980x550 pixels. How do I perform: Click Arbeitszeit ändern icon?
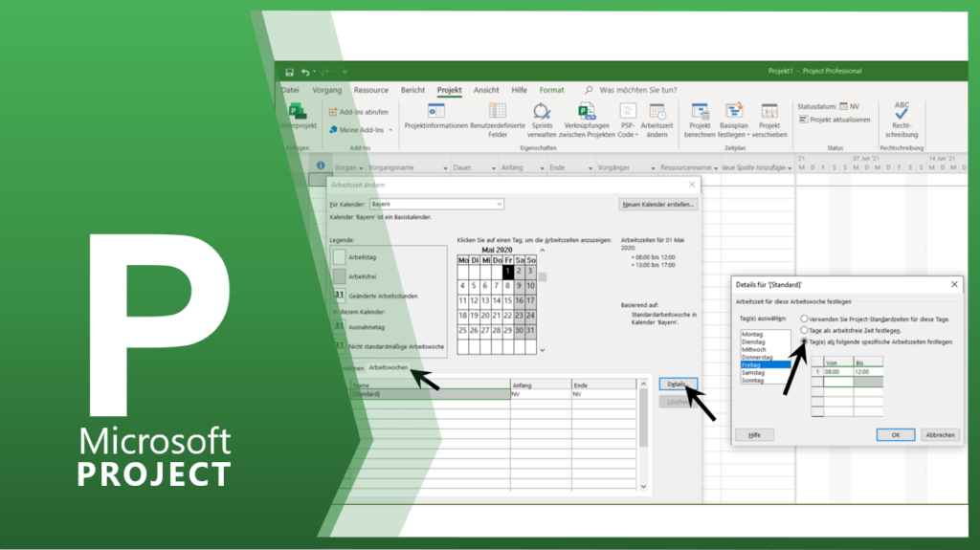click(657, 111)
